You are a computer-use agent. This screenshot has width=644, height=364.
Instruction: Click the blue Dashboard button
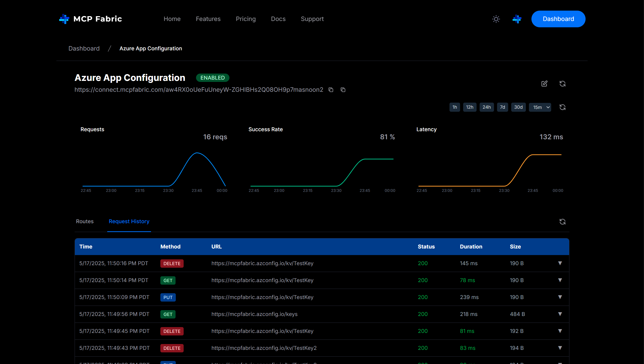click(x=558, y=19)
